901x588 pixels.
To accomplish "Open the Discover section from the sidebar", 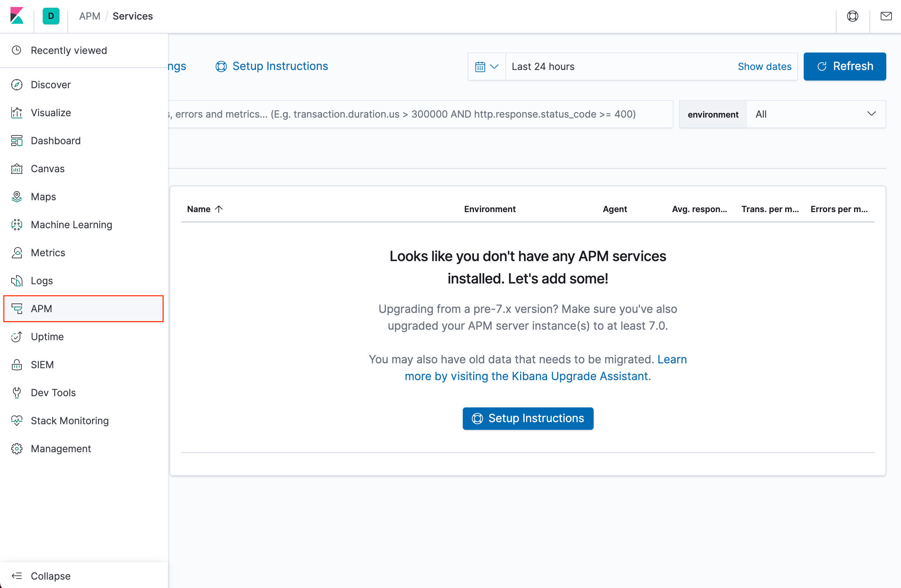I will (50, 84).
